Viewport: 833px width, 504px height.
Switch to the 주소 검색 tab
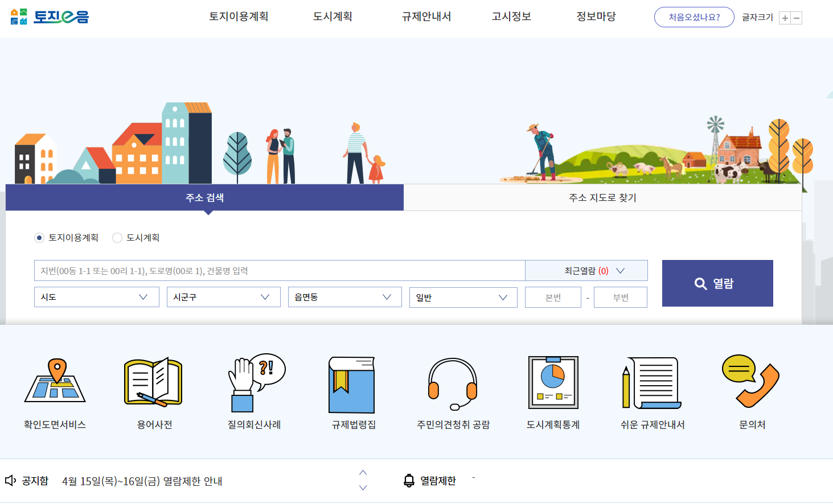(x=205, y=197)
